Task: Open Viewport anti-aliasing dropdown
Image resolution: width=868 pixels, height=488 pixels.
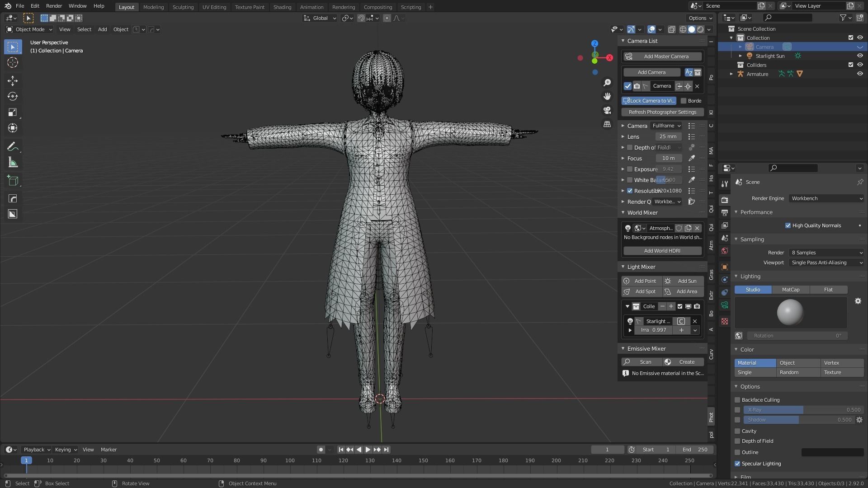Action: click(x=826, y=263)
